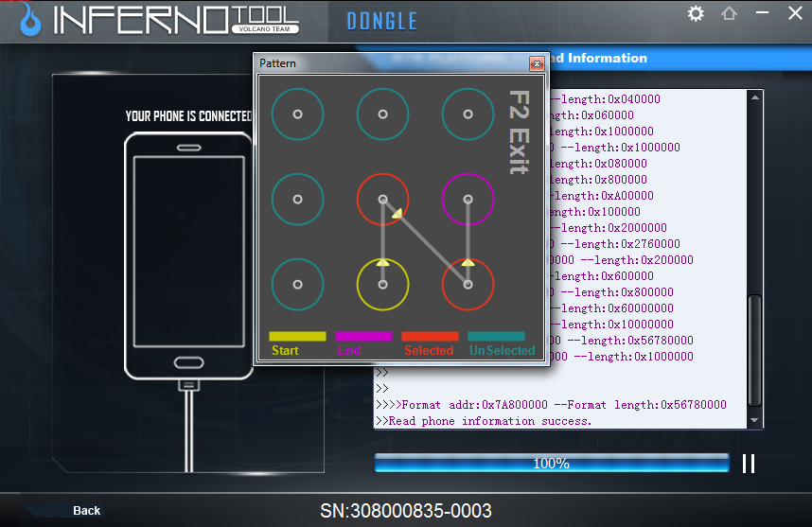Select the top-right pattern dot

pos(468,114)
